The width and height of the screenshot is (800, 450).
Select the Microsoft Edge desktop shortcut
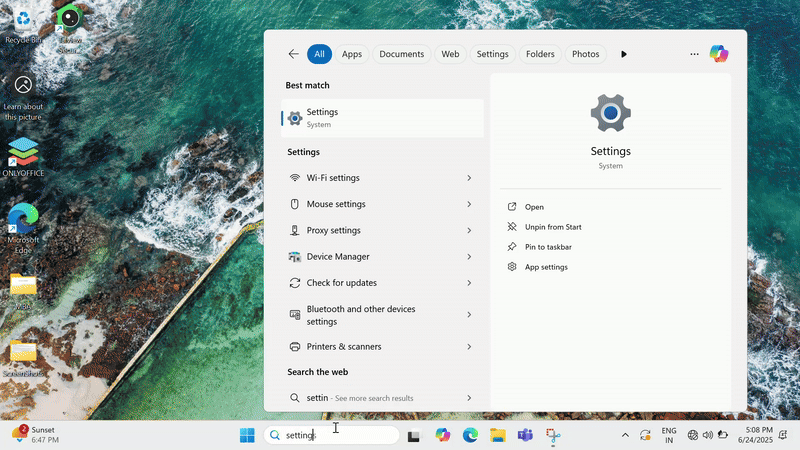click(x=23, y=228)
